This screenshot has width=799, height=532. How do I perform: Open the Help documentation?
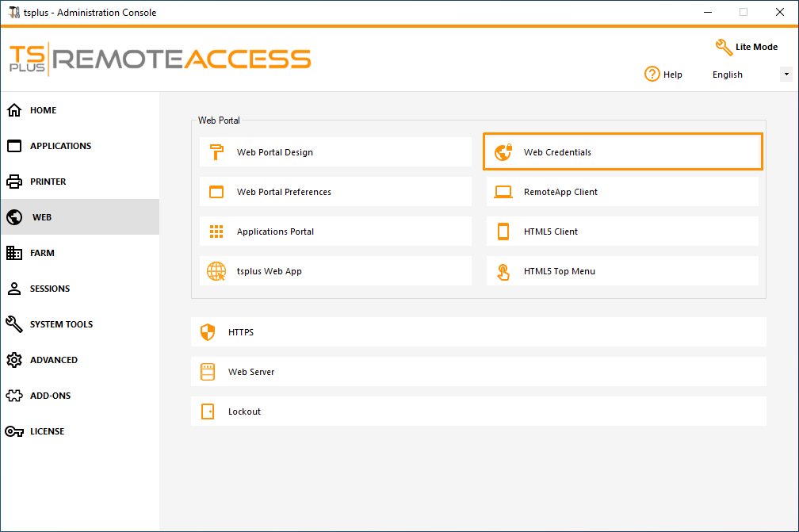pyautogui.click(x=663, y=74)
